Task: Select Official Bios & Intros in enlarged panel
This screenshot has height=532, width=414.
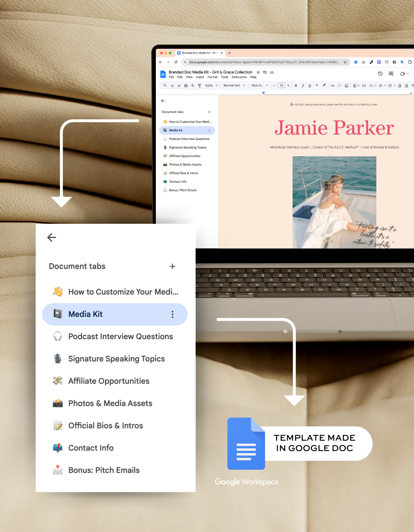Action: click(115, 426)
